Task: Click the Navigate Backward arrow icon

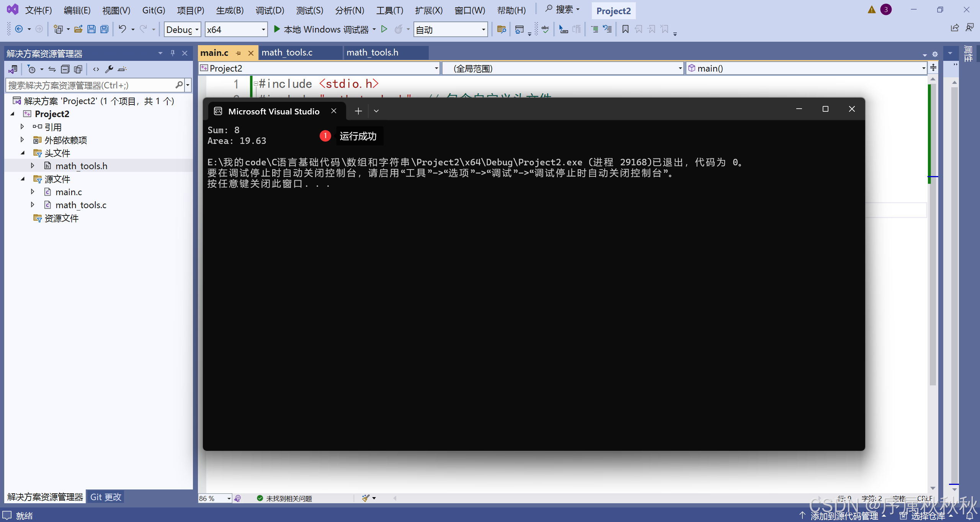Action: coord(19,29)
